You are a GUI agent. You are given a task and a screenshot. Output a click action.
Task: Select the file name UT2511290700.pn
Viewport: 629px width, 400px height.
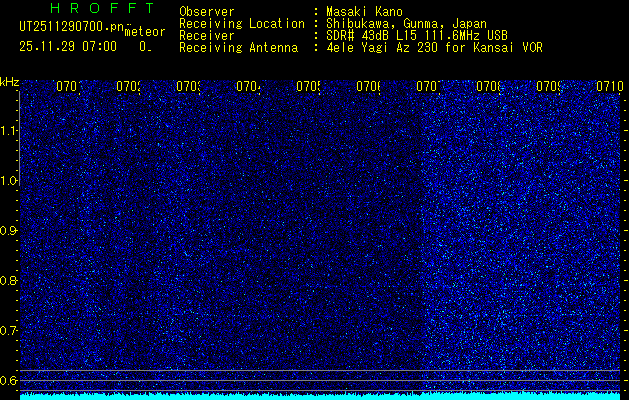point(72,26)
